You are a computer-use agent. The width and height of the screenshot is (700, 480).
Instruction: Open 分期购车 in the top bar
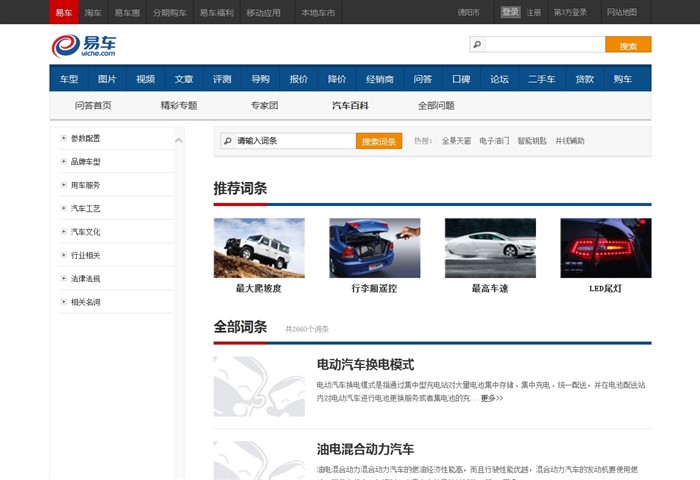pyautogui.click(x=170, y=13)
